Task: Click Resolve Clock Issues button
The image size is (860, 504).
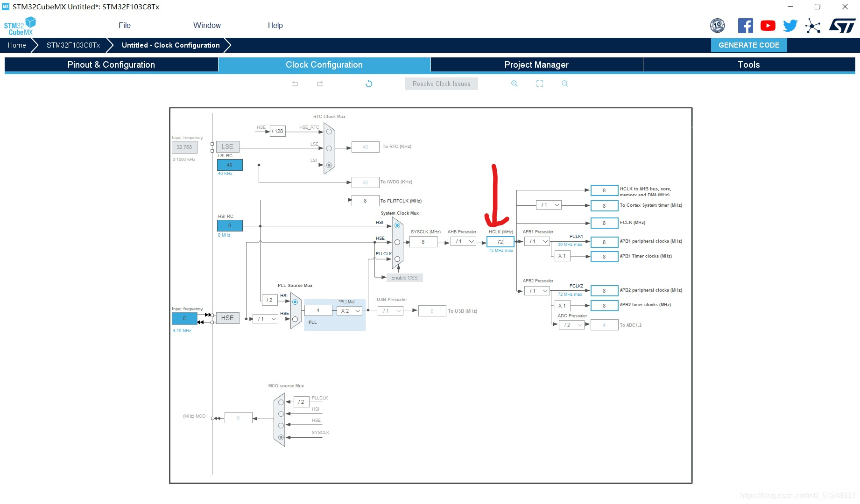Action: click(x=442, y=84)
